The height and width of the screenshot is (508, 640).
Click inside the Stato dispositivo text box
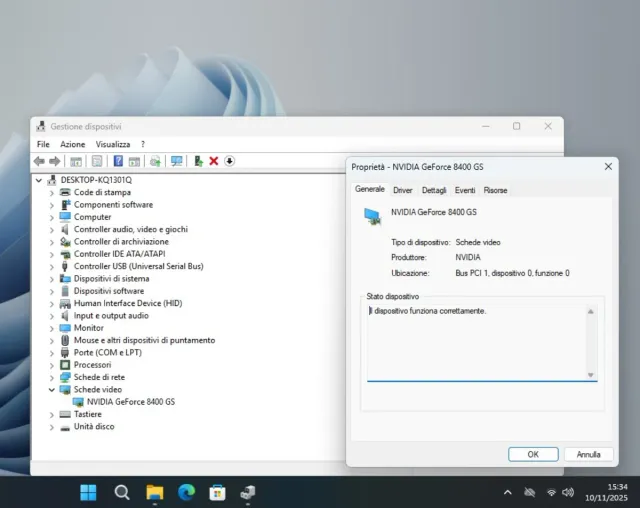pos(476,342)
